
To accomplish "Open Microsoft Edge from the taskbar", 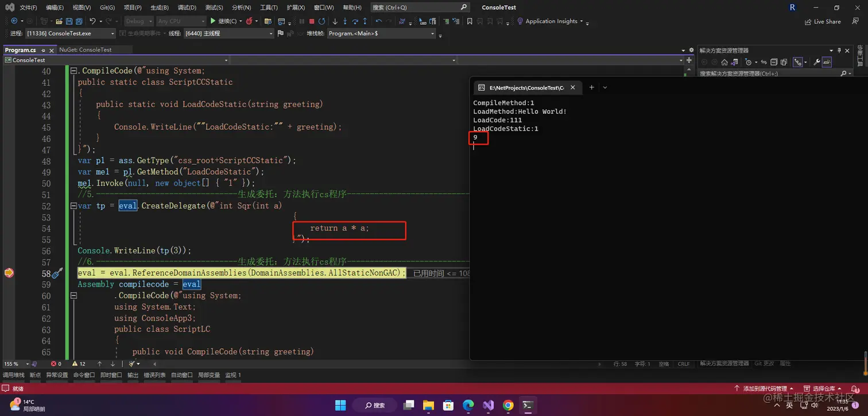I will click(x=468, y=405).
